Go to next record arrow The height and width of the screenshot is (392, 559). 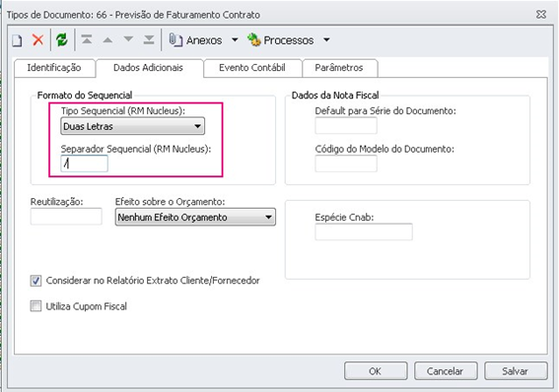(128, 39)
